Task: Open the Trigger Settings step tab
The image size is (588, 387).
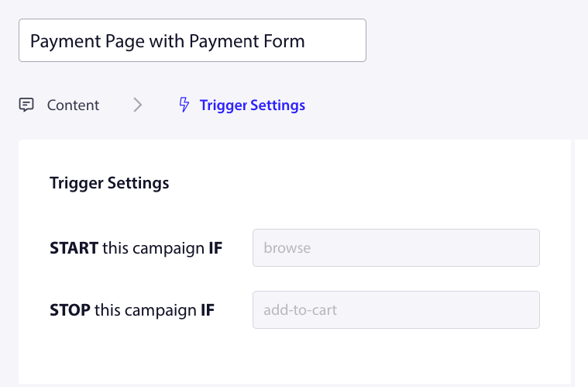Action: 252,105
